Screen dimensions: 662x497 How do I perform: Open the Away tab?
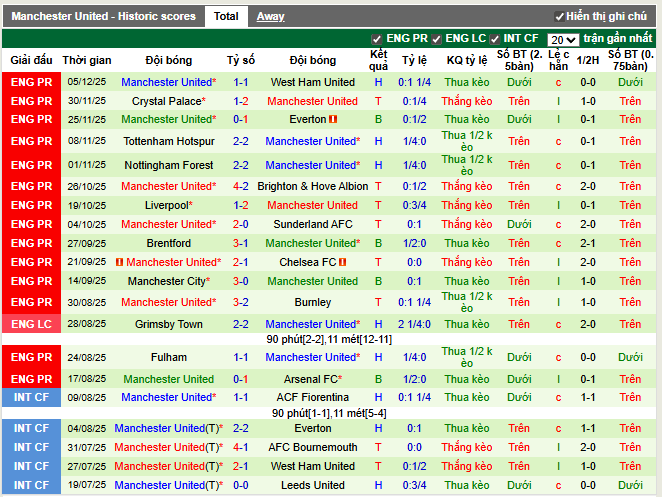[x=271, y=16]
